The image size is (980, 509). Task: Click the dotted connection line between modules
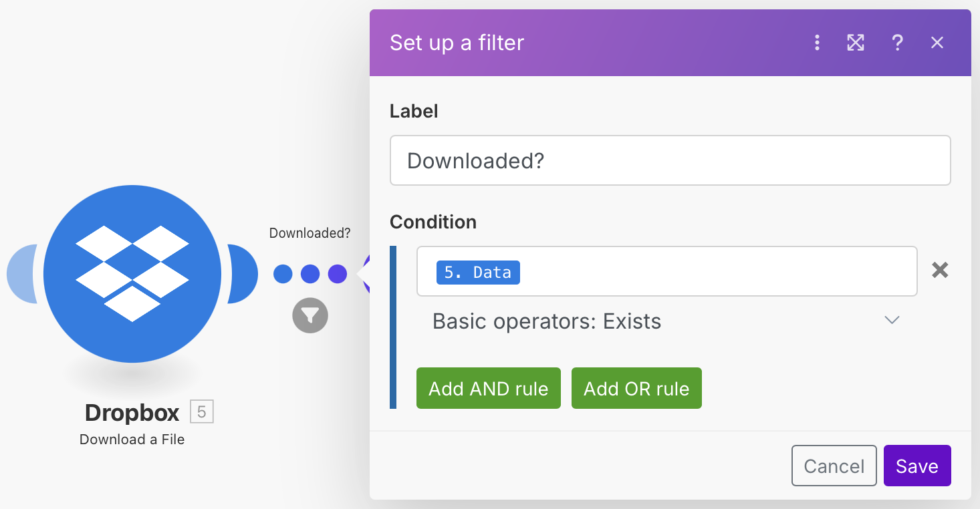pos(310,274)
